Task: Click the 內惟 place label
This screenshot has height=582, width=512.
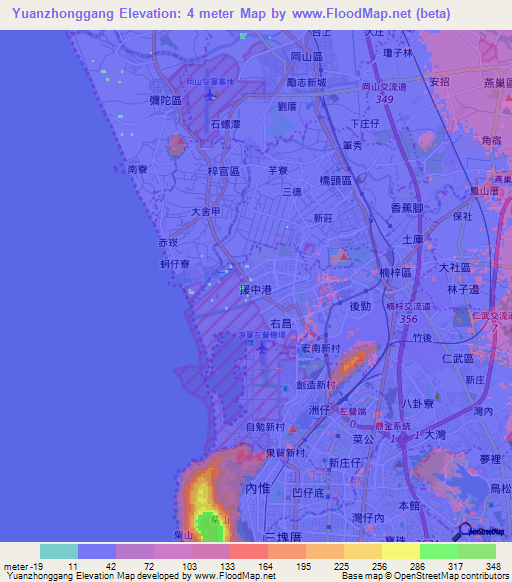Action: click(x=257, y=488)
